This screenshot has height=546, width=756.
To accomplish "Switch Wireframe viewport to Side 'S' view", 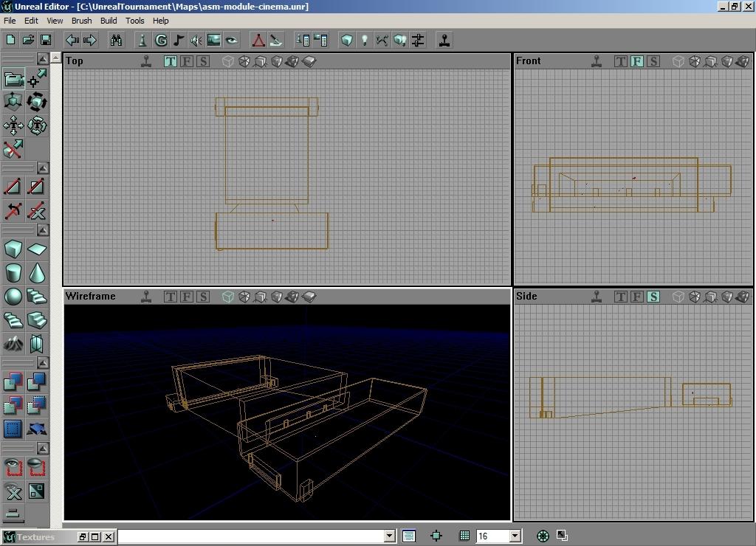I will (203, 297).
